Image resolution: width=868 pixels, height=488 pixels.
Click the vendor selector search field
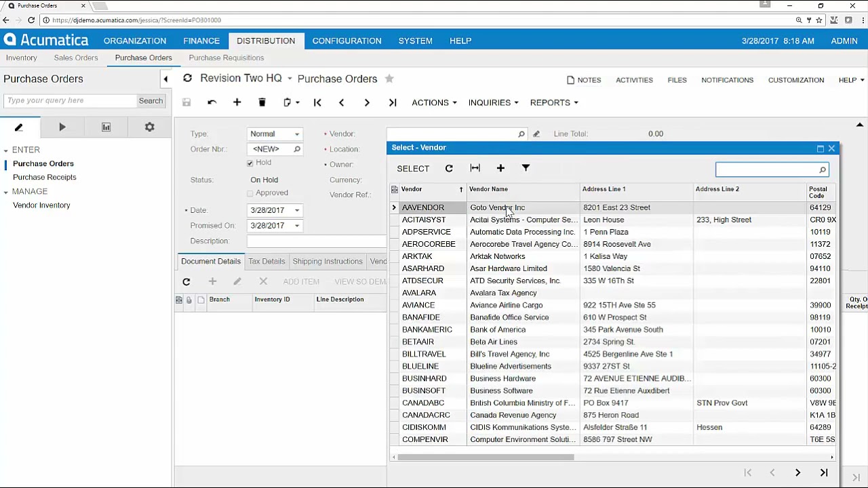point(766,169)
